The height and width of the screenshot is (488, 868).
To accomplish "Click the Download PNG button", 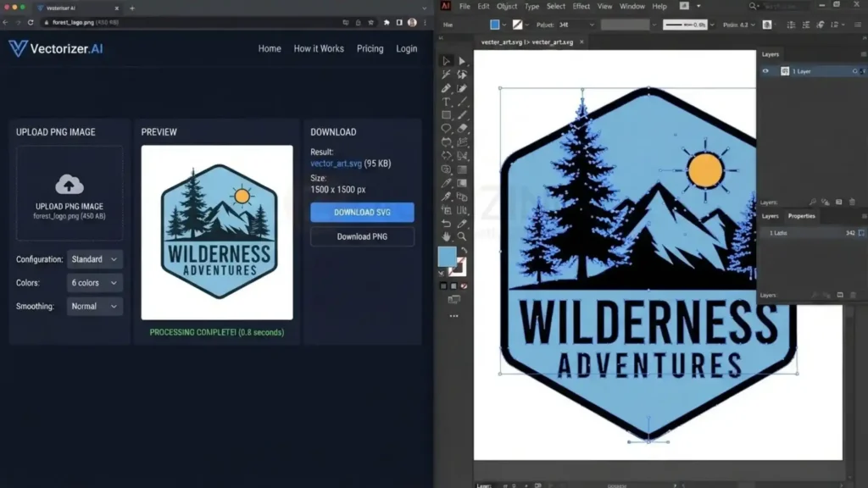I will click(x=362, y=237).
